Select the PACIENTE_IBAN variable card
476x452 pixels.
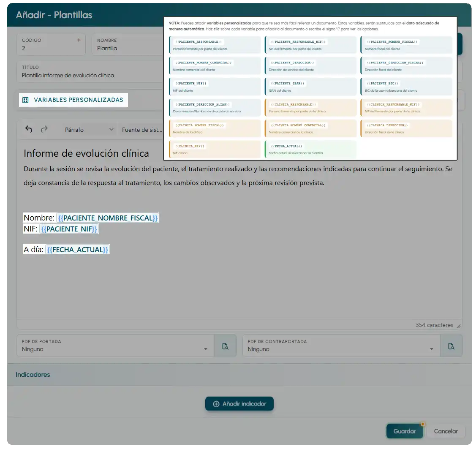pyautogui.click(x=310, y=87)
